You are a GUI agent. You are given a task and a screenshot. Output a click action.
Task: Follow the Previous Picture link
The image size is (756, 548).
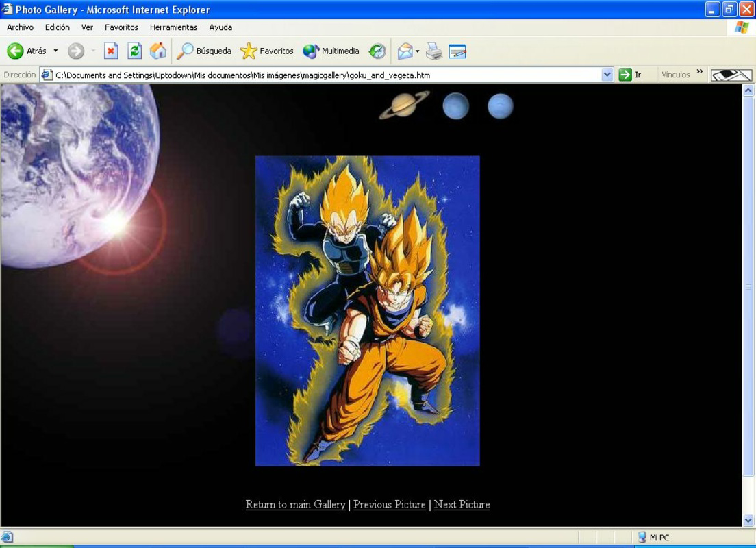click(390, 505)
